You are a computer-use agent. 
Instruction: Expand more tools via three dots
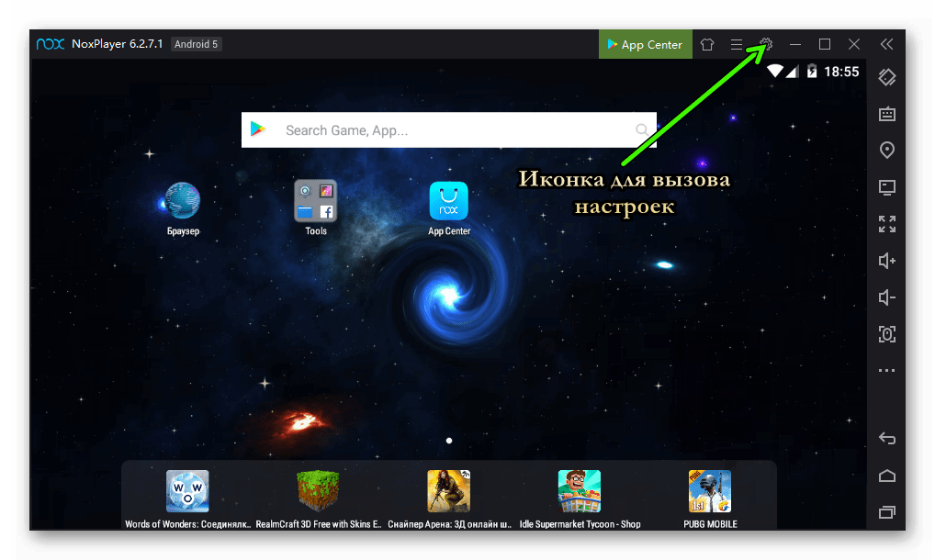click(x=886, y=371)
